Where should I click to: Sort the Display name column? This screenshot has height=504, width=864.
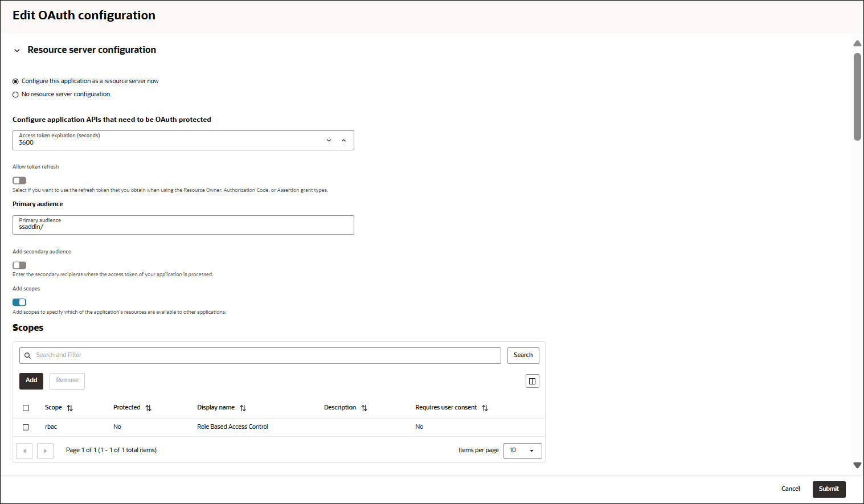pyautogui.click(x=243, y=407)
